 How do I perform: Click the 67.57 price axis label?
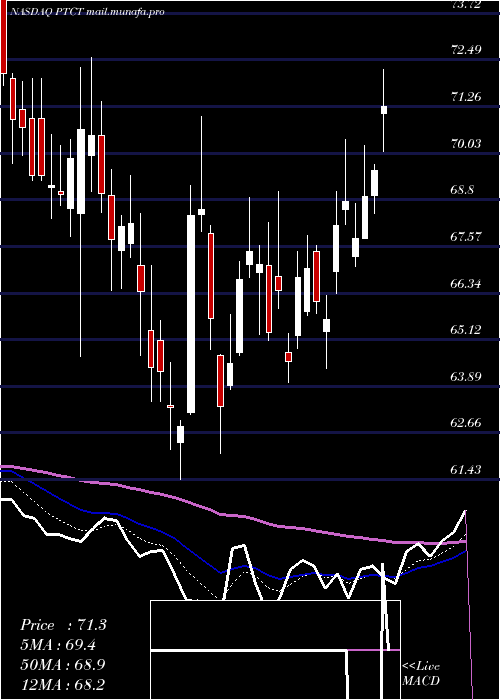click(x=466, y=236)
